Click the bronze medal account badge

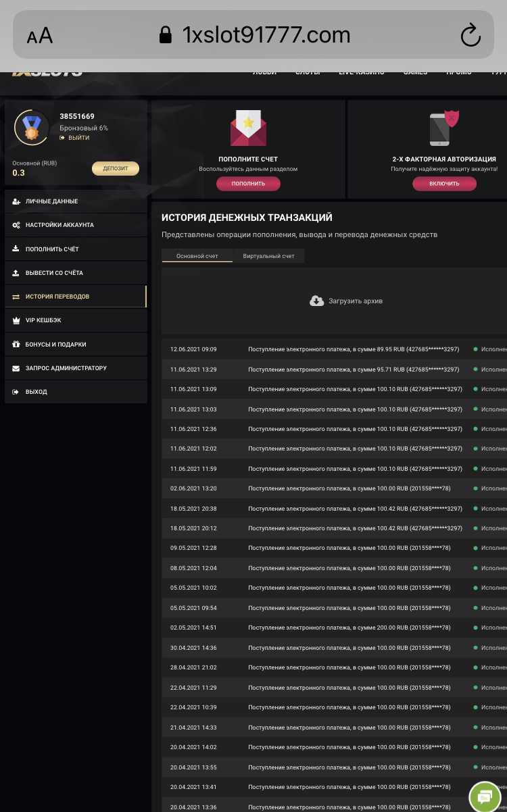(x=30, y=127)
